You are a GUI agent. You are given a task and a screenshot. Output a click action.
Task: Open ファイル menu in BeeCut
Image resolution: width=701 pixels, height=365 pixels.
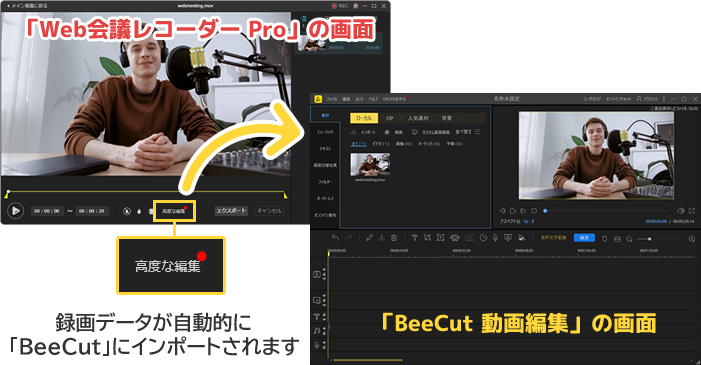[x=332, y=99]
